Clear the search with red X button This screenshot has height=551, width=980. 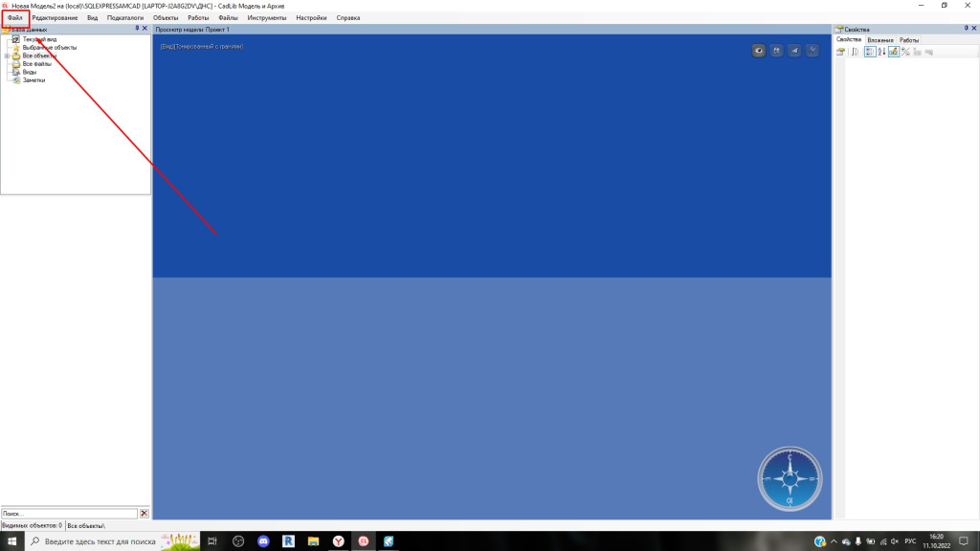pos(145,514)
